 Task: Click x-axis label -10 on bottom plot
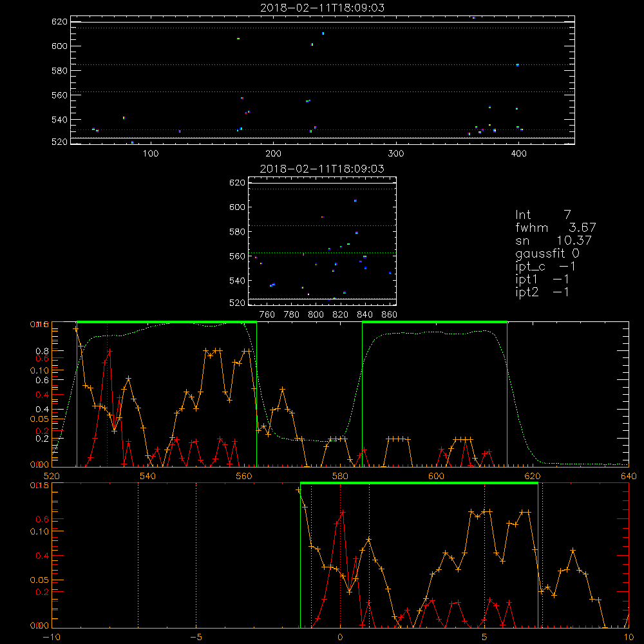[x=52, y=637]
